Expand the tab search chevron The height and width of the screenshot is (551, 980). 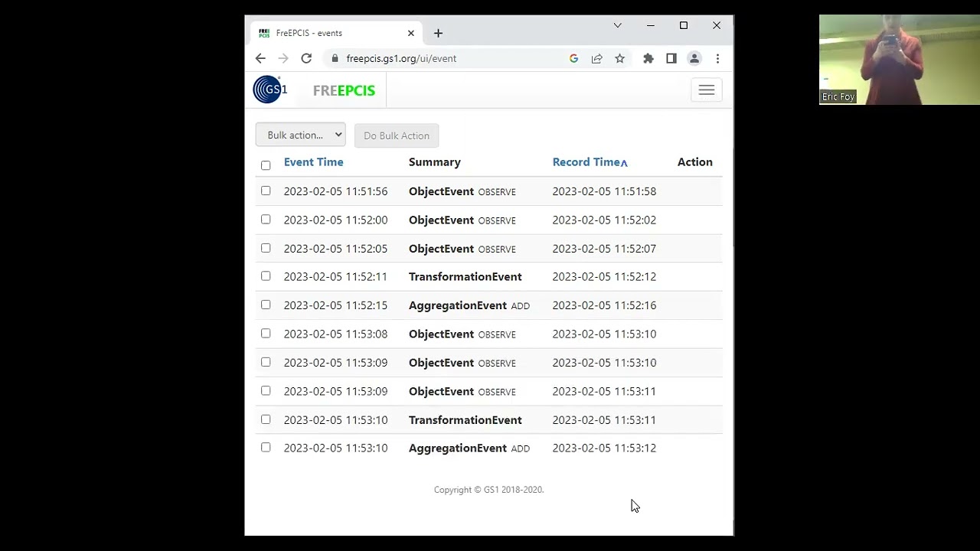[617, 25]
